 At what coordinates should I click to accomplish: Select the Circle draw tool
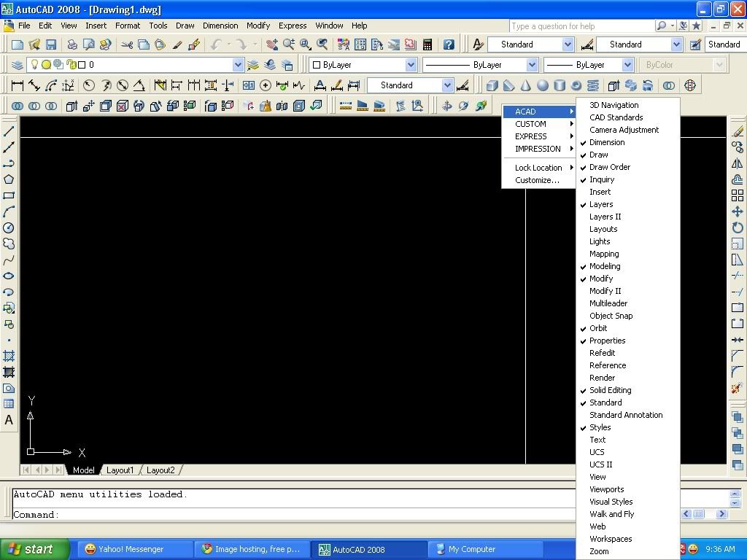(x=9, y=227)
